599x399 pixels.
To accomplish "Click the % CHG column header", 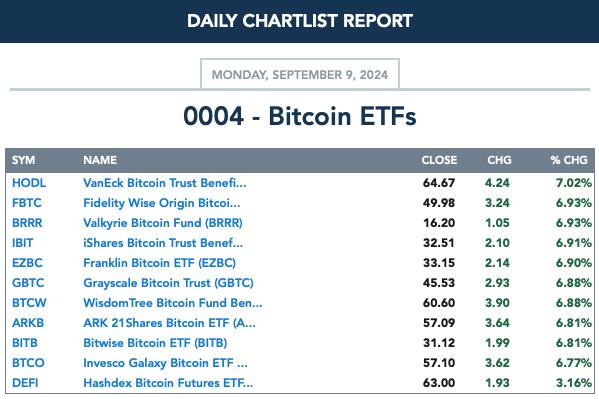I will pos(569,160).
